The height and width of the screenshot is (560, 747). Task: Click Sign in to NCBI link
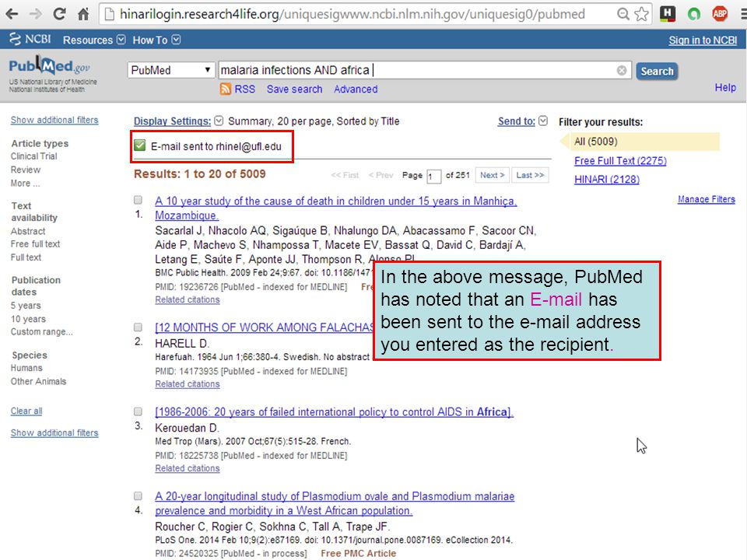click(703, 40)
